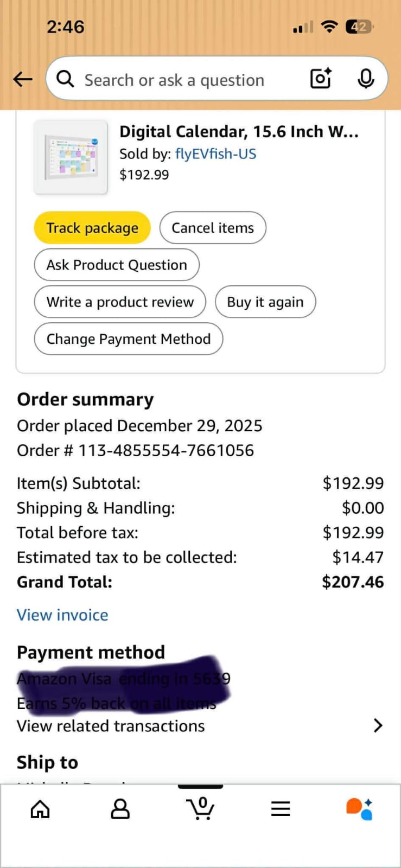Open the hamburger menu icon
This screenshot has height=868, width=401.
pos(281,809)
